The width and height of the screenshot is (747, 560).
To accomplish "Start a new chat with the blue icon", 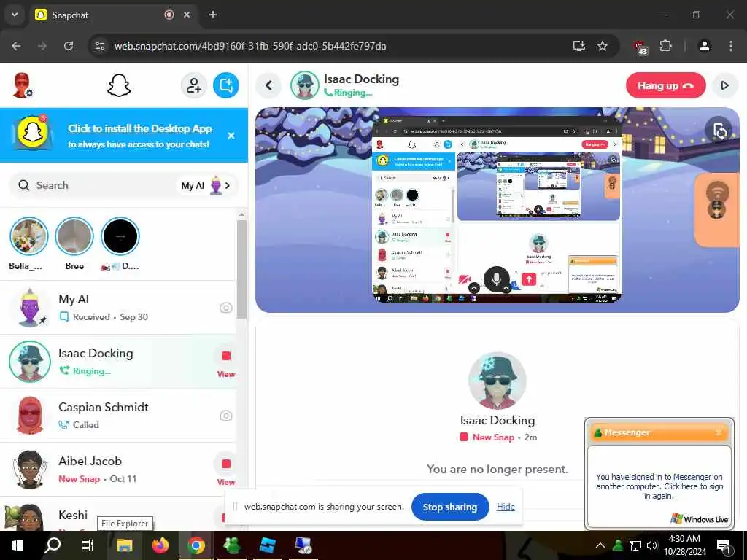I will [226, 86].
